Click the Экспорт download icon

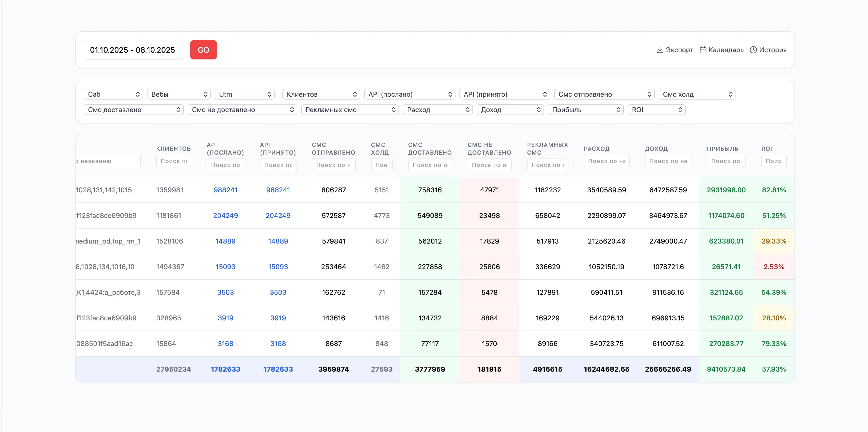pos(660,50)
